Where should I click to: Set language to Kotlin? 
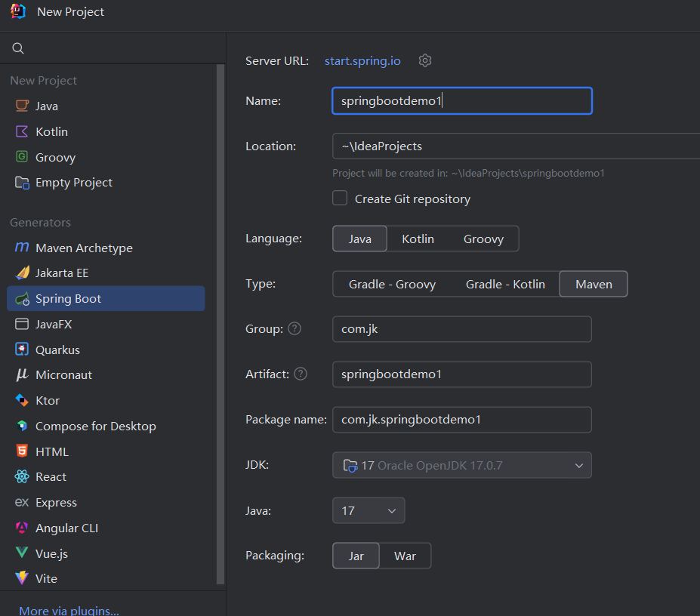point(418,239)
